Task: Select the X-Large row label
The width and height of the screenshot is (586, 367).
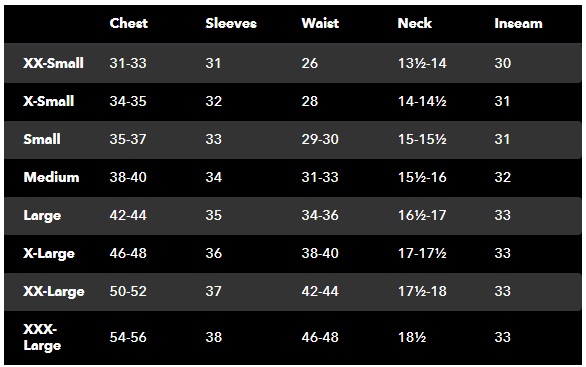Action: click(49, 254)
